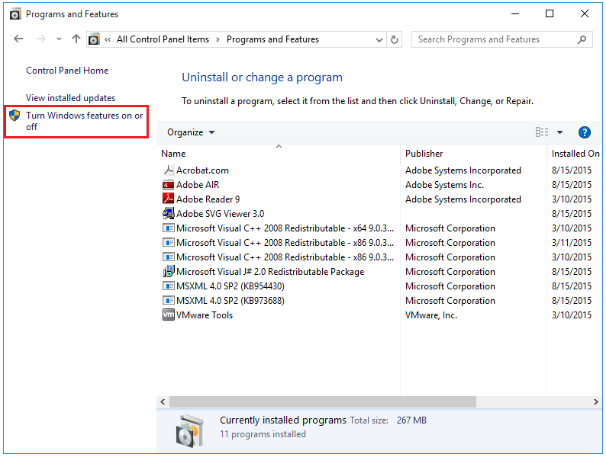Screen dimensions: 606x460
Task: Click the shield icon beside Windows features
Action: click(15, 115)
